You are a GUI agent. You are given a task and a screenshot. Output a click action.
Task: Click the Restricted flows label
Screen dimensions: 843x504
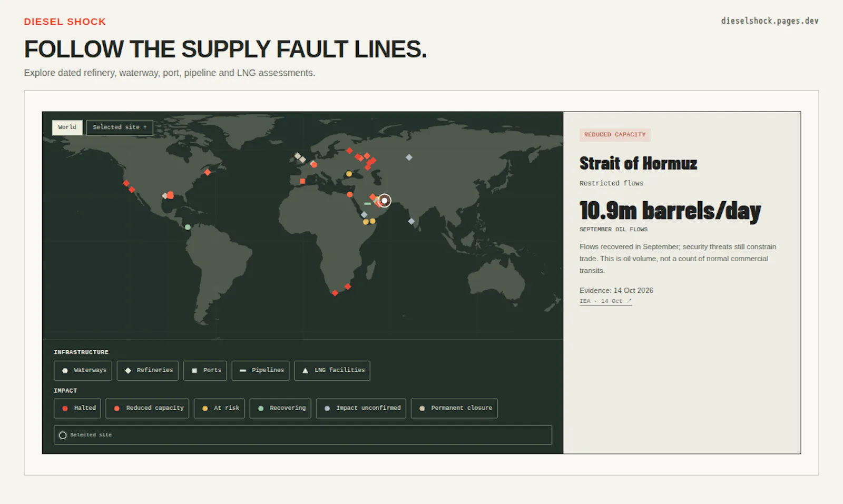pyautogui.click(x=611, y=183)
